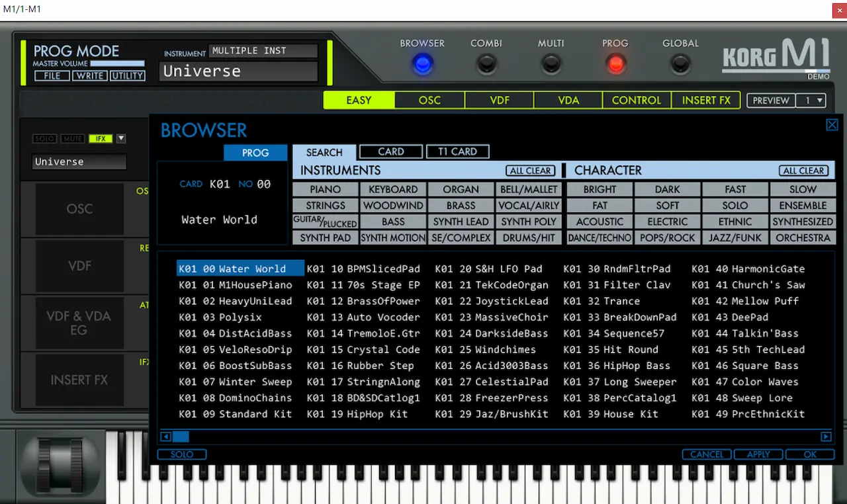Select program K01 36 HipHop Bass
The height and width of the screenshot is (504, 847).
click(617, 366)
